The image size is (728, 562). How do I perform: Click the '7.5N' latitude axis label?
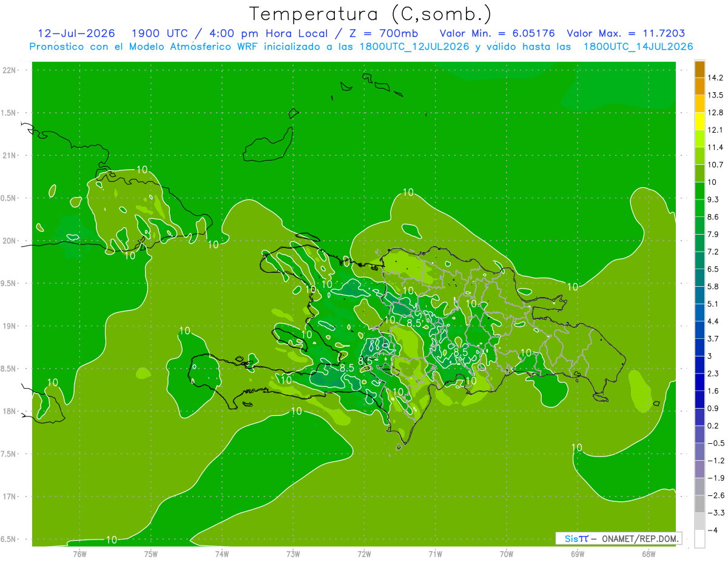click(9, 454)
